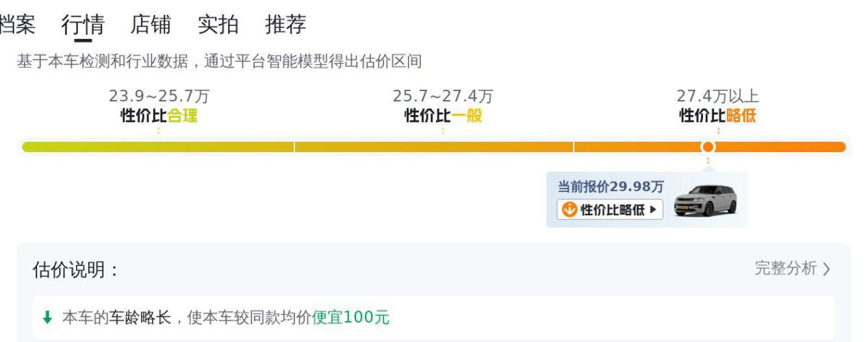Expand 完整分析 with the chevron arrow
Viewport: 868px width, 342px height.
(827, 269)
